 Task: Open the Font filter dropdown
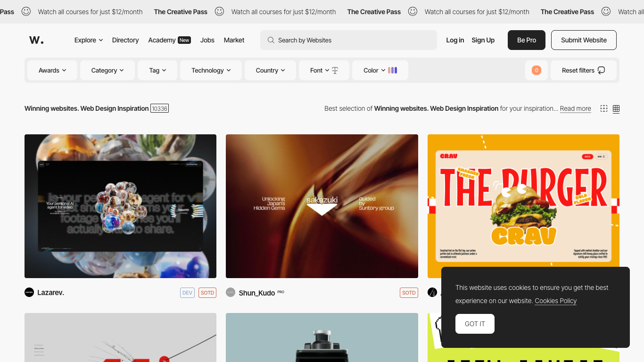coord(324,70)
